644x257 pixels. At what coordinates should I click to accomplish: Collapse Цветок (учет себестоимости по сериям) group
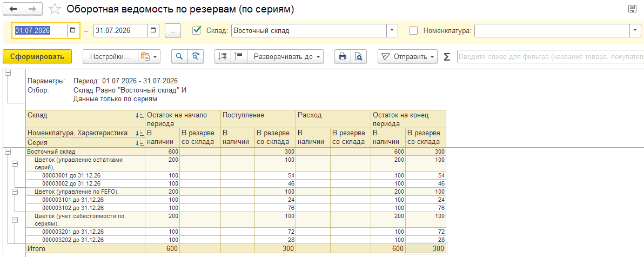[x=15, y=220]
